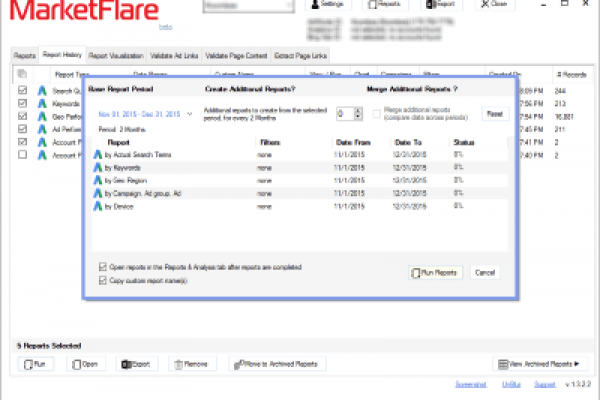Click AdWords icon beside by Actual Search Terms
Viewport: 600px width, 400px height.
click(98, 155)
